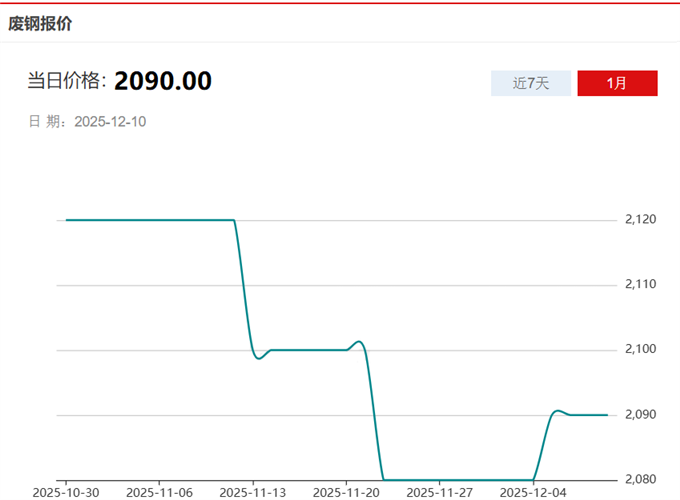Select the 2025-11-13 x-axis date
The image size is (680, 500).
click(253, 492)
